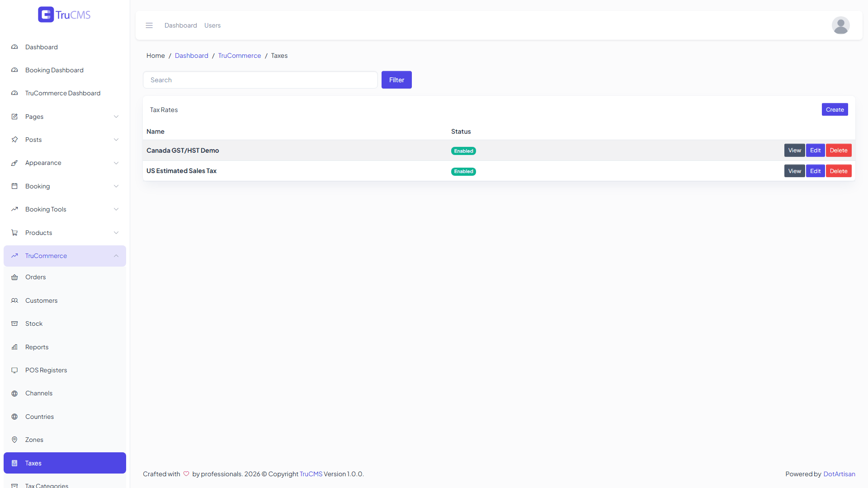Expand the Products menu chevron

(116, 233)
